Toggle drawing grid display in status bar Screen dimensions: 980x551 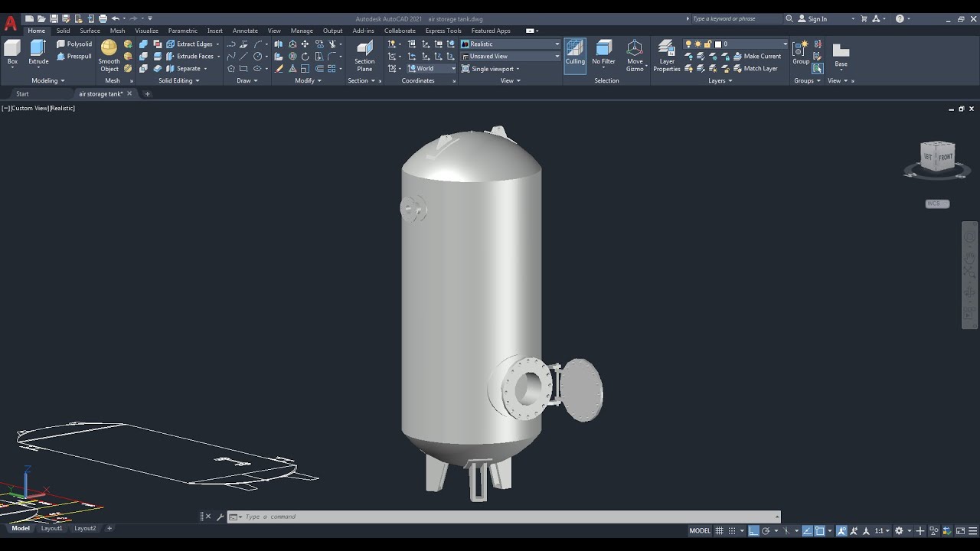tap(719, 531)
